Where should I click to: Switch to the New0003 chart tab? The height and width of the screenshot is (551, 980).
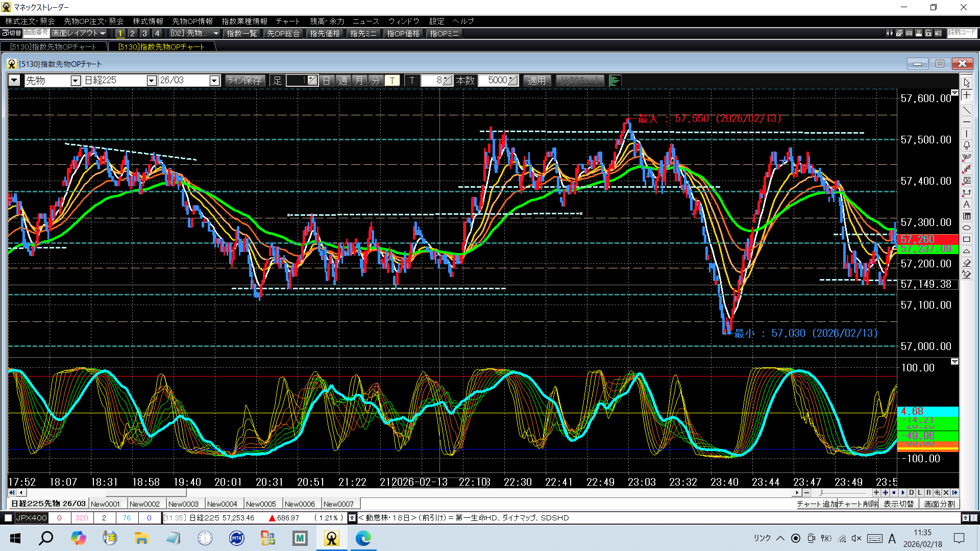(x=183, y=504)
